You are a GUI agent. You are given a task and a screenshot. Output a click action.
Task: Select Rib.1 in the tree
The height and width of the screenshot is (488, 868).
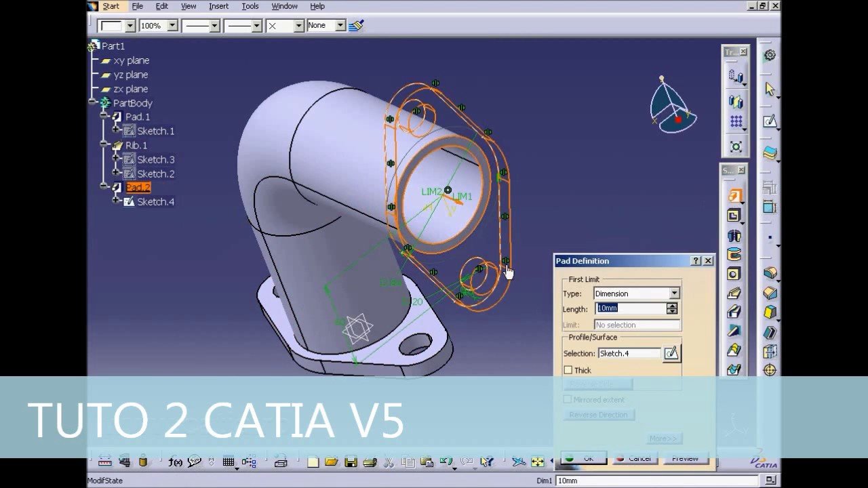point(136,145)
